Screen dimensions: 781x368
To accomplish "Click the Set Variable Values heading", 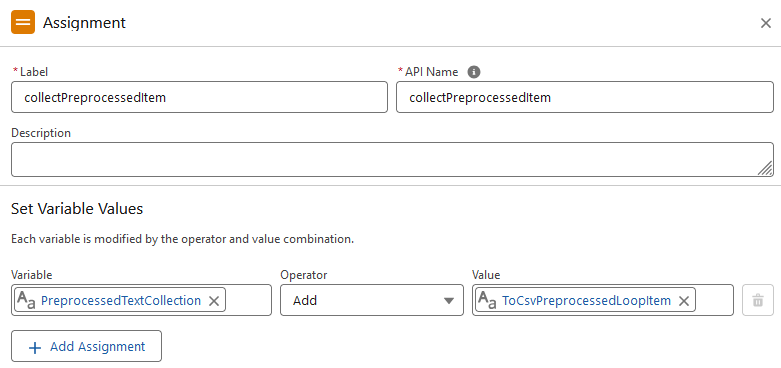I will (x=77, y=209).
